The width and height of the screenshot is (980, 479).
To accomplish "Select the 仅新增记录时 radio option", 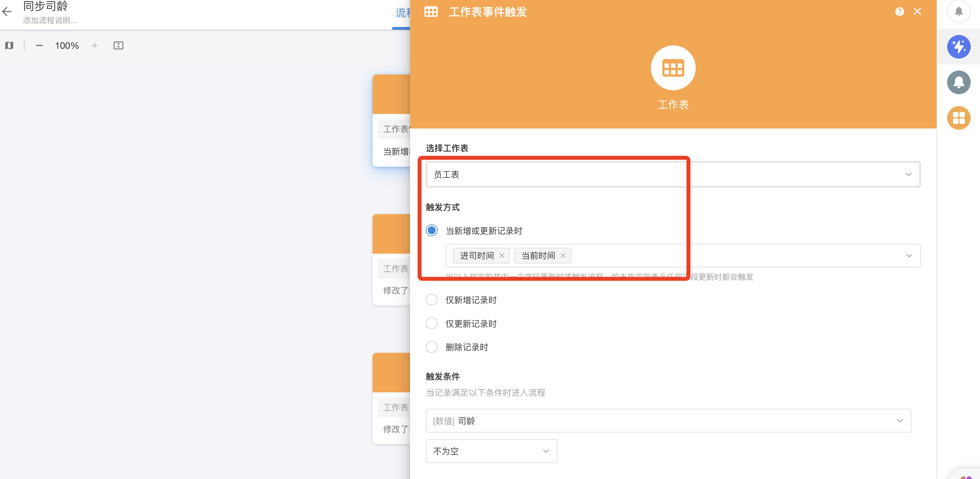I will (x=431, y=300).
